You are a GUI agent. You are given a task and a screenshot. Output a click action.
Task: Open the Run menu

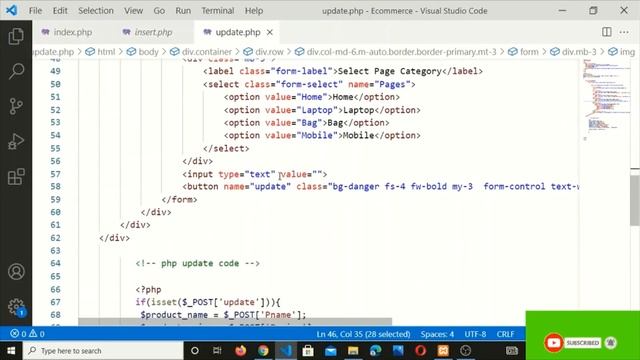click(x=183, y=11)
